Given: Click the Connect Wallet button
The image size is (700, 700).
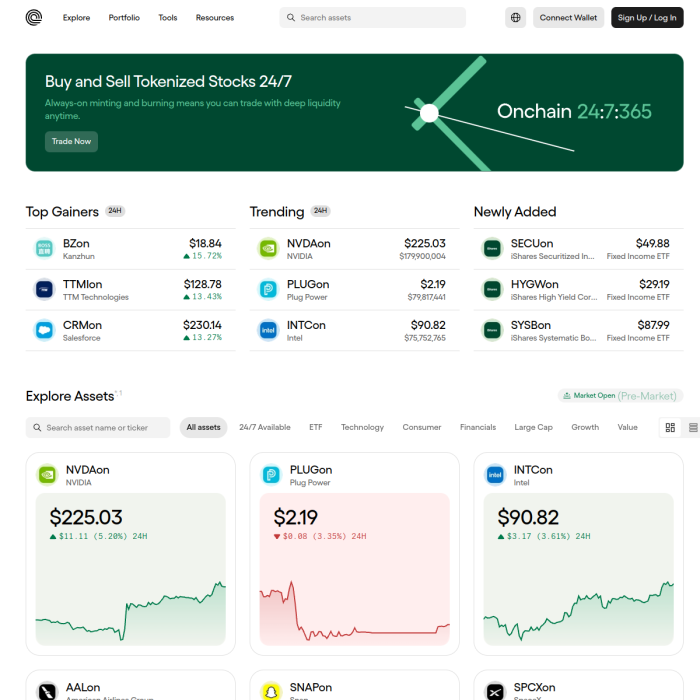Looking at the screenshot, I should (x=568, y=18).
